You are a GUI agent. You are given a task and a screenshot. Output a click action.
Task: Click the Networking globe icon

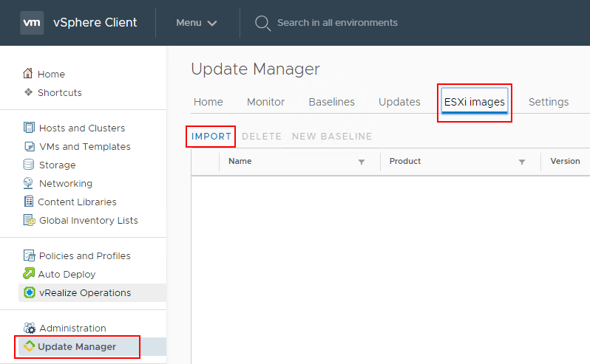28,183
